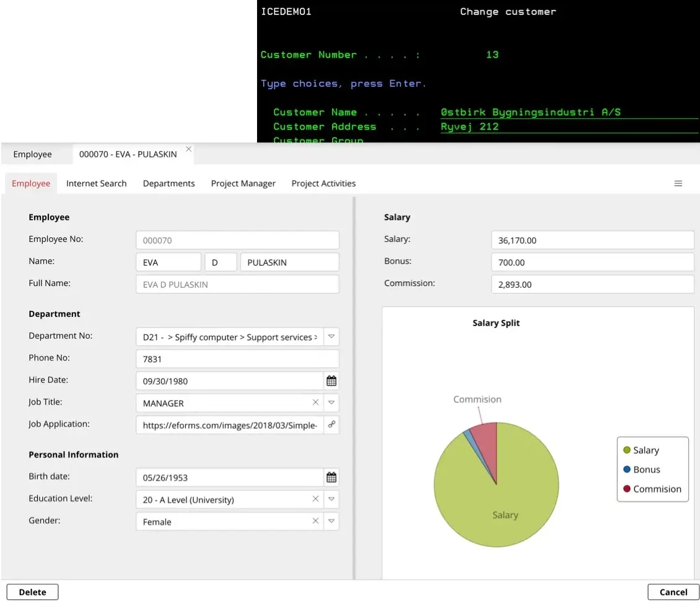Close the 000070 - EVA - PULASKIN tab
The height and width of the screenshot is (603, 700).
tap(189, 149)
